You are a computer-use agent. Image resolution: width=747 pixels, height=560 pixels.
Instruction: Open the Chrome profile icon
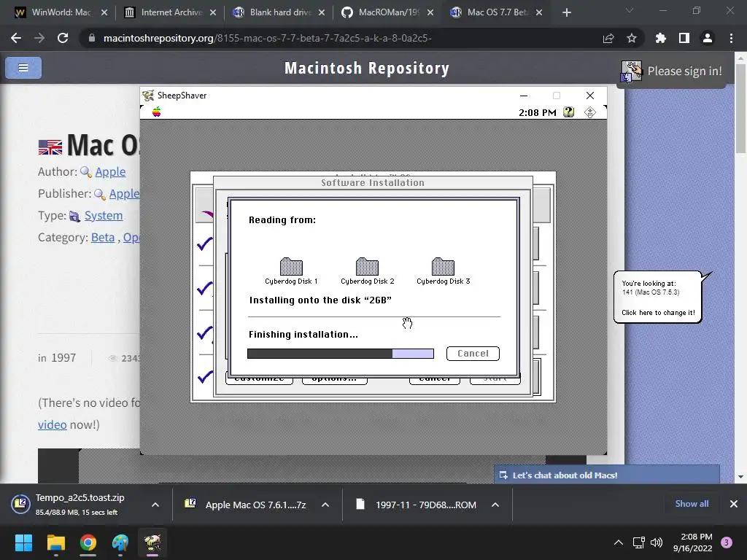tap(708, 38)
